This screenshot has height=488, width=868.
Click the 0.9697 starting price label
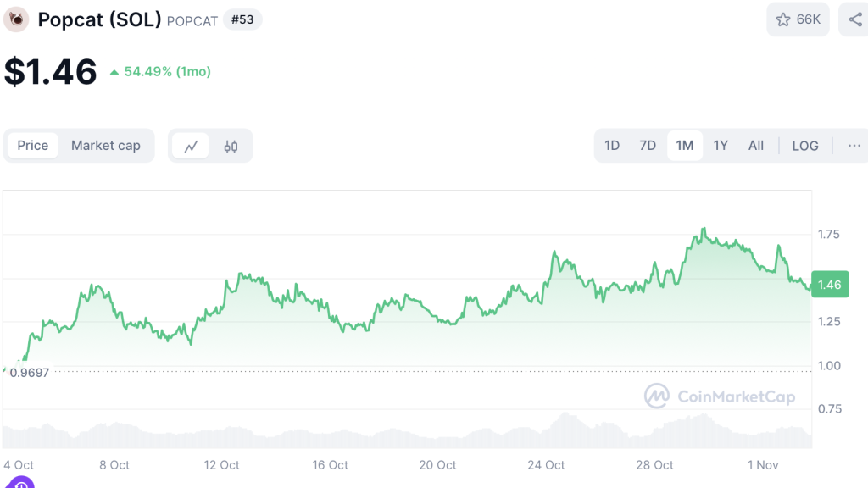pos(30,373)
